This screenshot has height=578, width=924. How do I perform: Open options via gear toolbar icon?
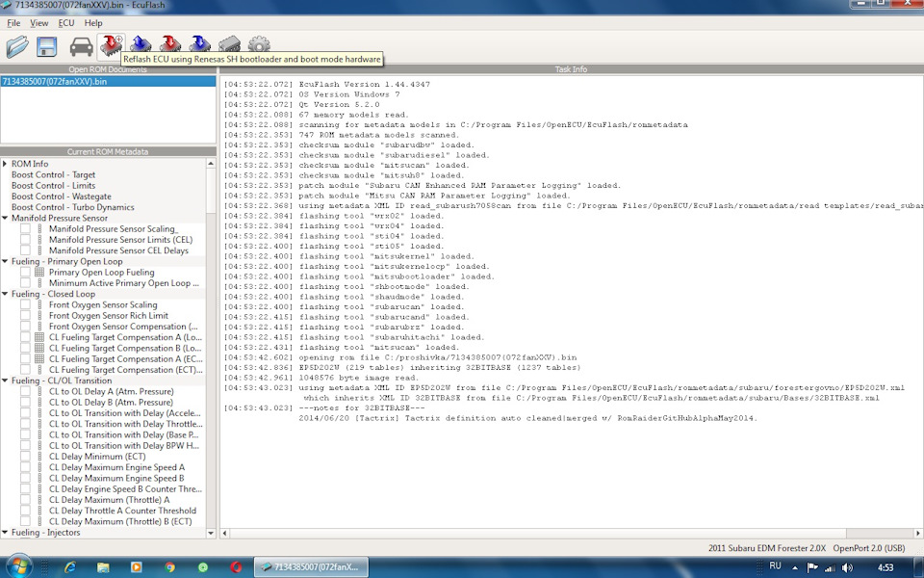259,43
